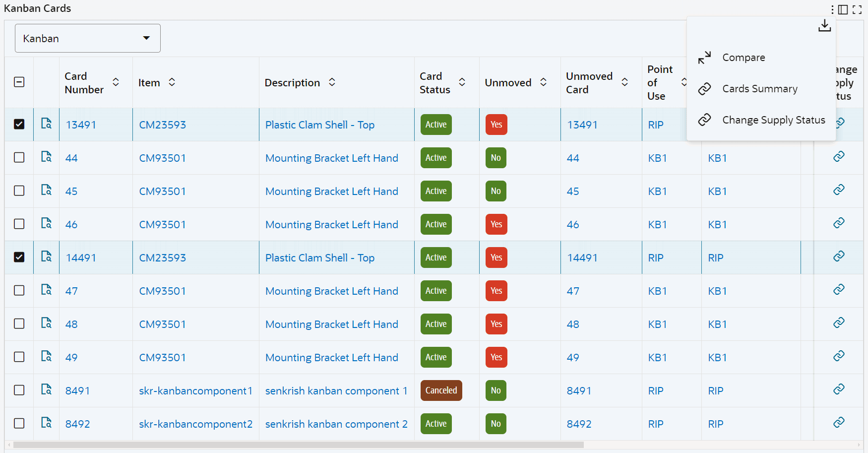Viewport: 868px width, 453px height.
Task: Check the checkbox for card 45
Action: tap(19, 191)
